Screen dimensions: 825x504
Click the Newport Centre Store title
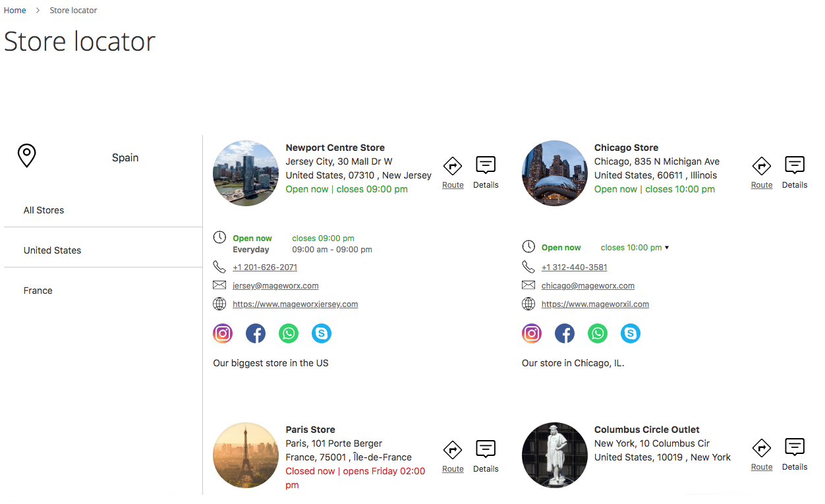point(335,148)
